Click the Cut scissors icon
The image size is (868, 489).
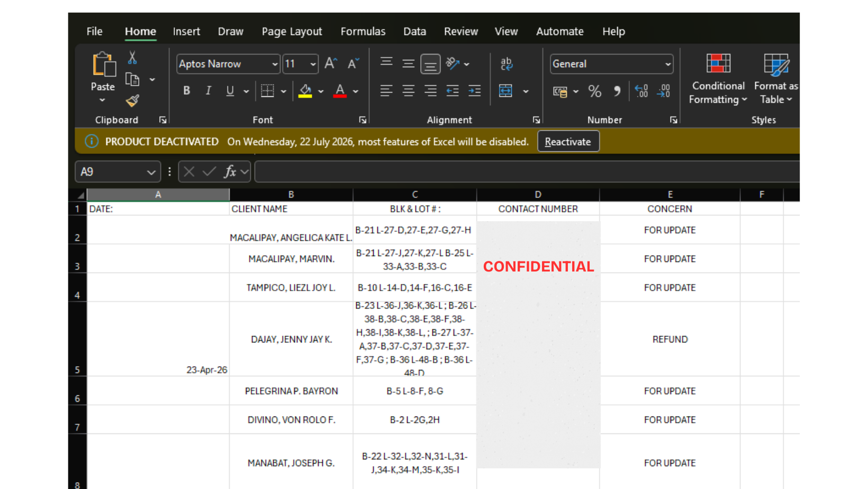(132, 57)
